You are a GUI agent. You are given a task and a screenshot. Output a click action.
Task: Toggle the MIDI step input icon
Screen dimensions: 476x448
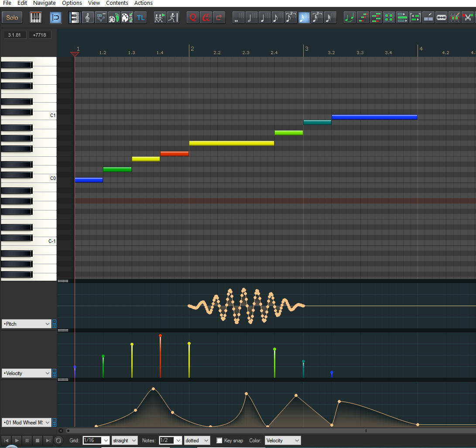point(55,17)
